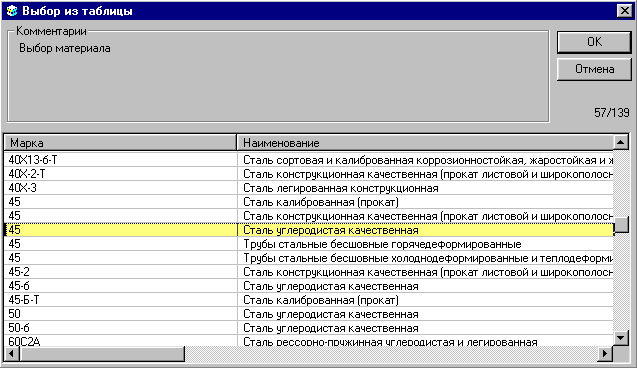Confirm selection with the OK button
Screen dimensions: 637x368
[x=594, y=42]
